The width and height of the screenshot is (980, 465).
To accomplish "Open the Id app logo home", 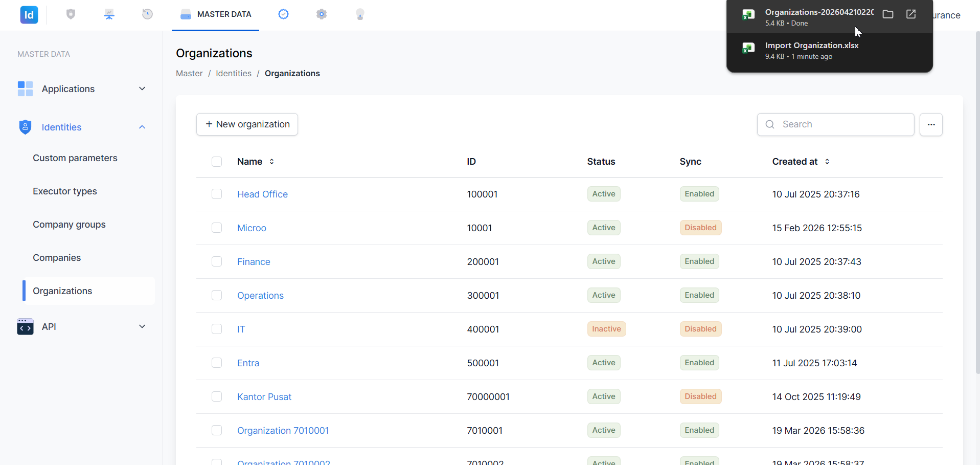I will (x=29, y=15).
